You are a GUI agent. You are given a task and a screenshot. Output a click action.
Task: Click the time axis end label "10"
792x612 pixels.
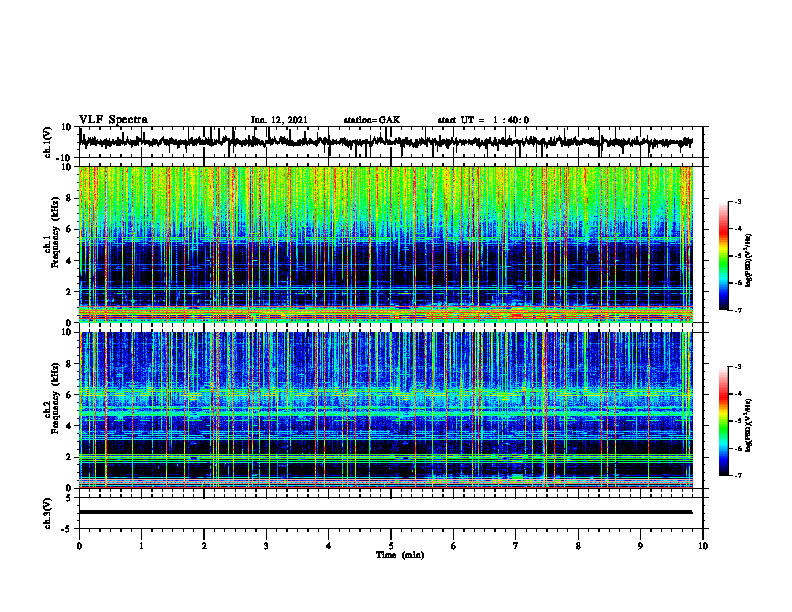(703, 546)
